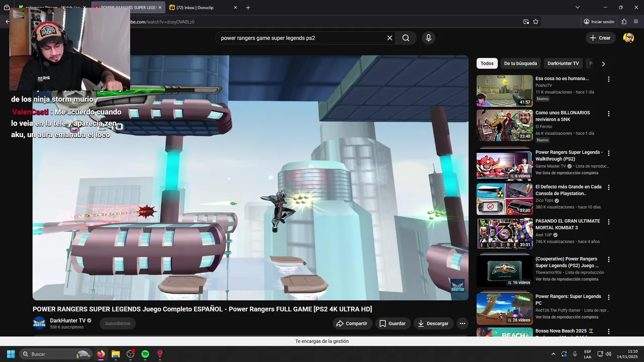Open options for Cooperativo Power Rangers playlist

(609, 259)
